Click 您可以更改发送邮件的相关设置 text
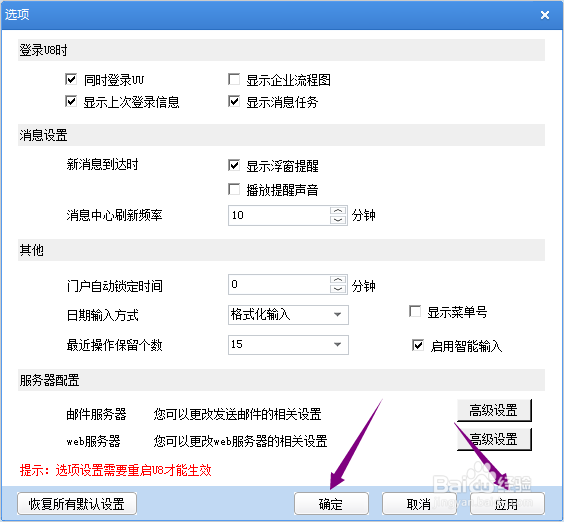The height and width of the screenshot is (522, 564). [x=237, y=414]
